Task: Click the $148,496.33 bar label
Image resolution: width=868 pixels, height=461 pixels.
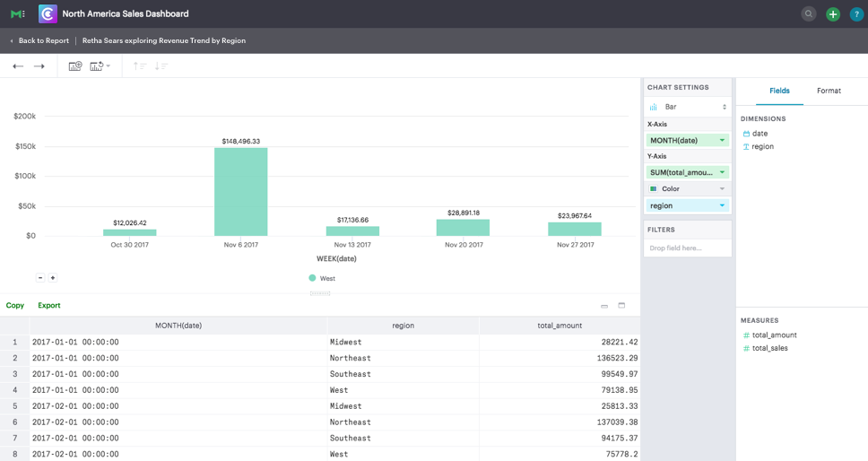Action: pyautogui.click(x=241, y=142)
